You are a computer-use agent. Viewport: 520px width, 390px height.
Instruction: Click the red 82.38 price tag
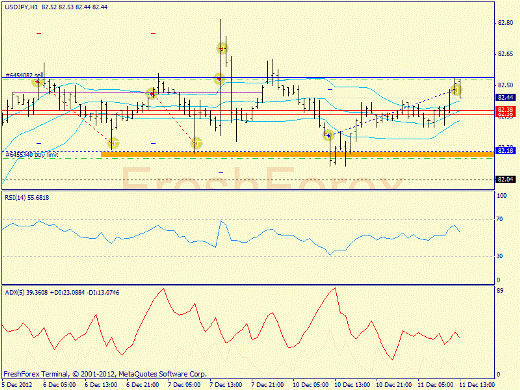[505, 109]
